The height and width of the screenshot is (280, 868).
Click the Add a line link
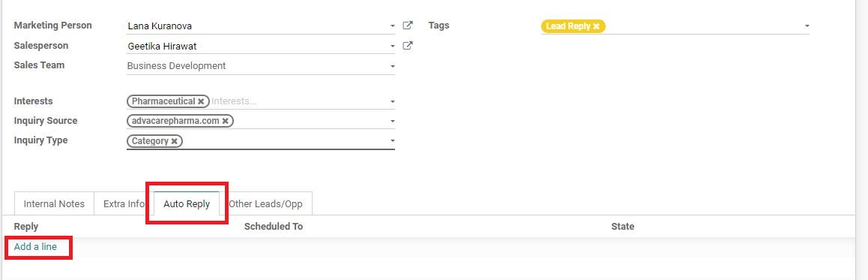[35, 247]
